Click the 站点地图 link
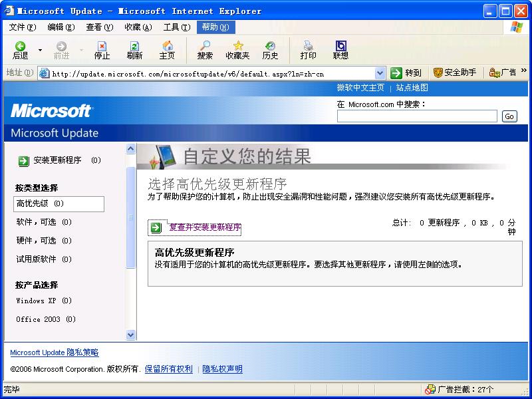Viewport: 532px width, 399px height. (412, 88)
